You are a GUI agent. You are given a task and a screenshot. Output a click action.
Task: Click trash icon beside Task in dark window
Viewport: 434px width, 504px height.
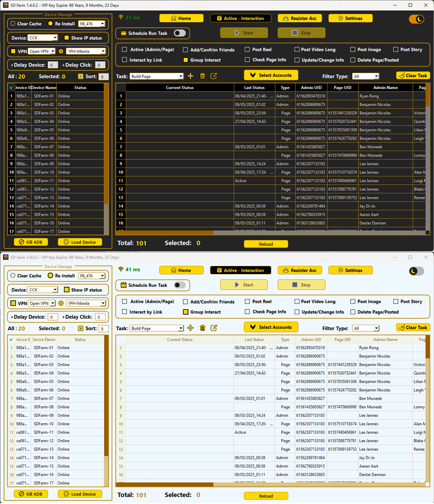203,76
